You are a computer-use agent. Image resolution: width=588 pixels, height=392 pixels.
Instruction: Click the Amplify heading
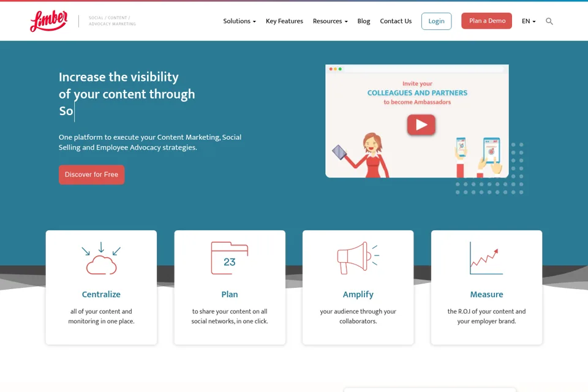tap(358, 295)
